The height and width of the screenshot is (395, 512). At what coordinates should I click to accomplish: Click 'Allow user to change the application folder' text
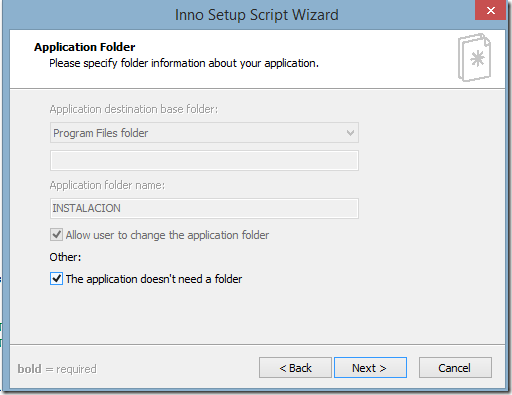click(x=167, y=235)
